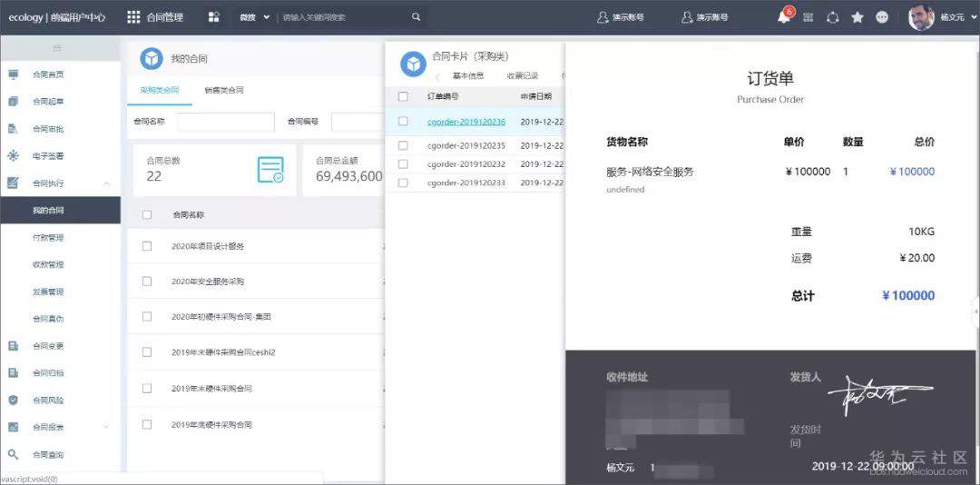This screenshot has height=485, width=980.
Task: Check the box for order cgorder-2019120235
Action: pyautogui.click(x=403, y=145)
